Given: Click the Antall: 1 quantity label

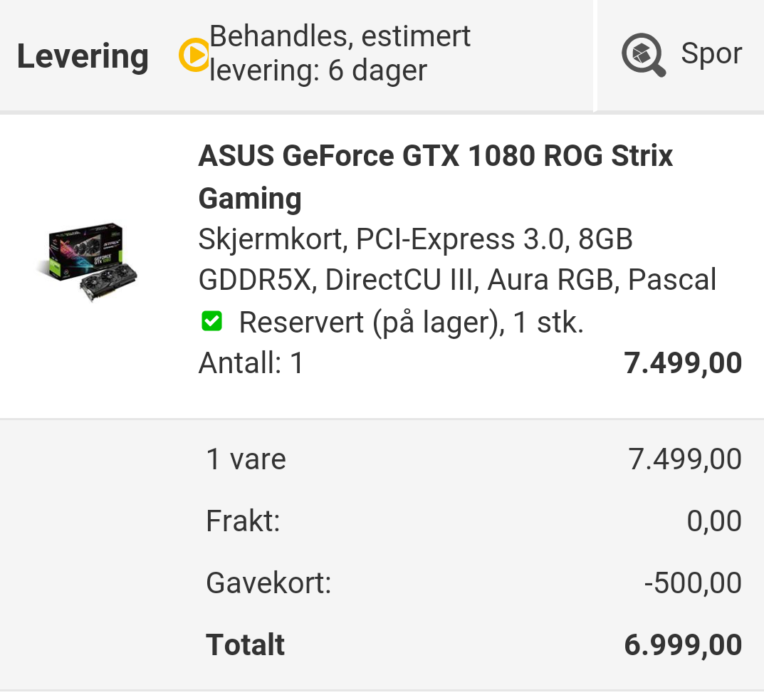Looking at the screenshot, I should click(x=251, y=363).
